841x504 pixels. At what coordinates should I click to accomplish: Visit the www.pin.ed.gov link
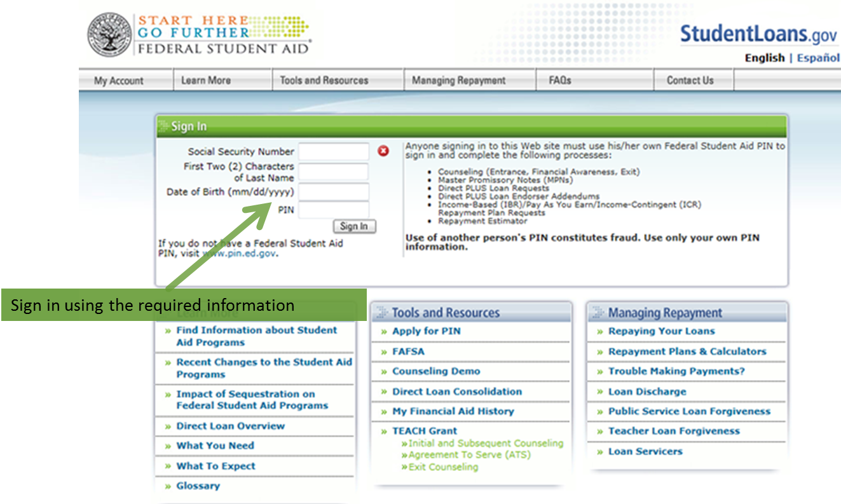click(240, 252)
